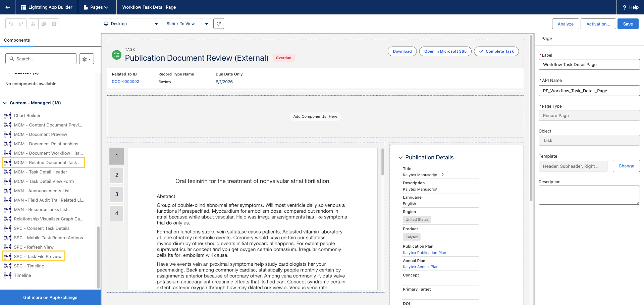Click the Activation button
The image size is (644, 305).
[x=598, y=24]
